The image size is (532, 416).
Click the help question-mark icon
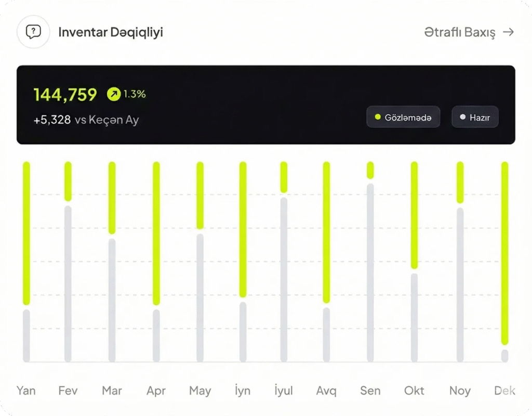pyautogui.click(x=33, y=32)
